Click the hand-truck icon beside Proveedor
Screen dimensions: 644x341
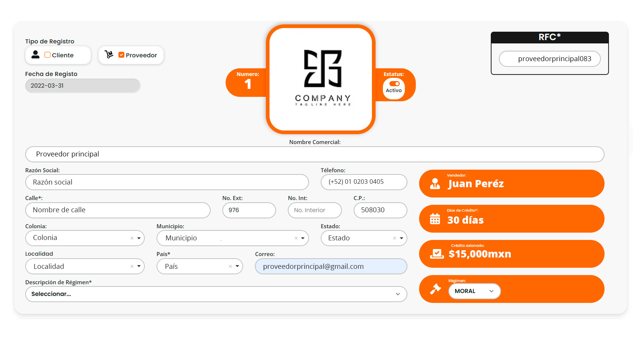[109, 55]
